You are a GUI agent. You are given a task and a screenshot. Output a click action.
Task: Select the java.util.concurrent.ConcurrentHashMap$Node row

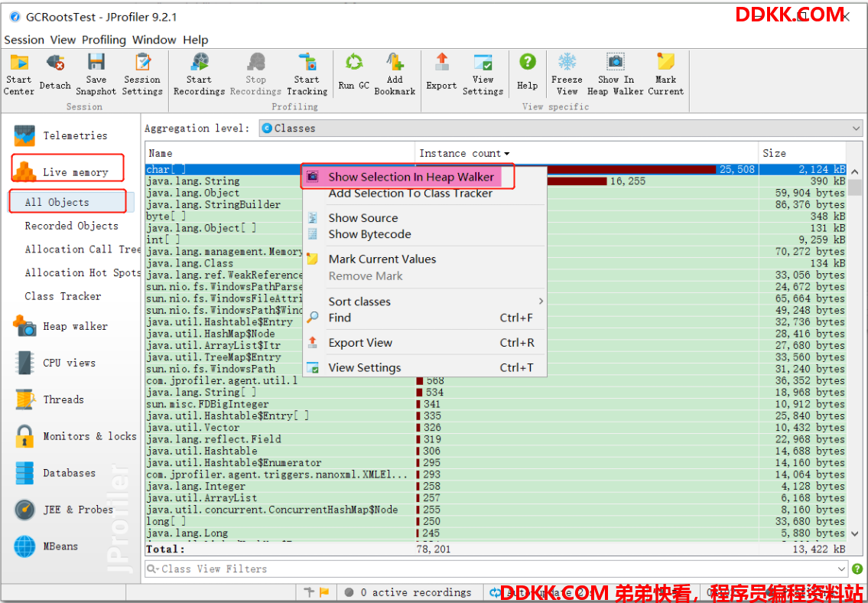tap(496, 510)
